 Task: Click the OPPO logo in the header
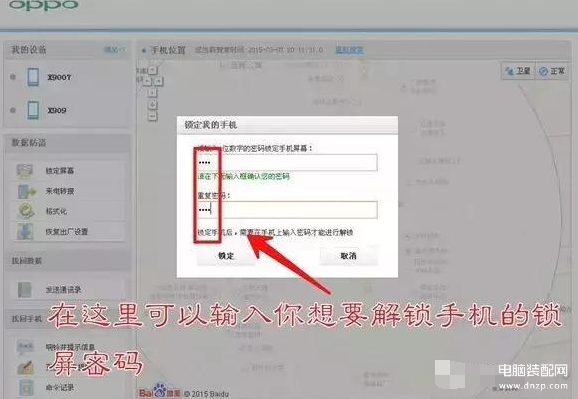pos(43,5)
